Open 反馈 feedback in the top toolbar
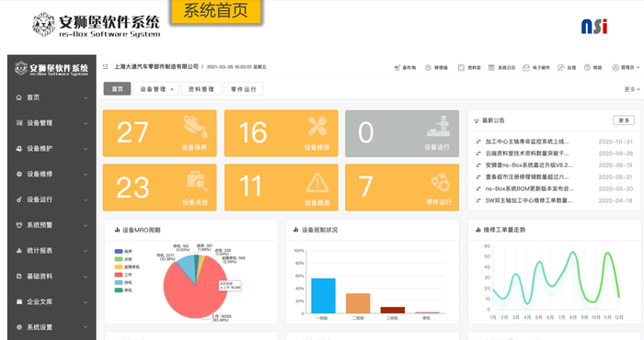Viewport: 644px width, 340px height. coord(567,68)
